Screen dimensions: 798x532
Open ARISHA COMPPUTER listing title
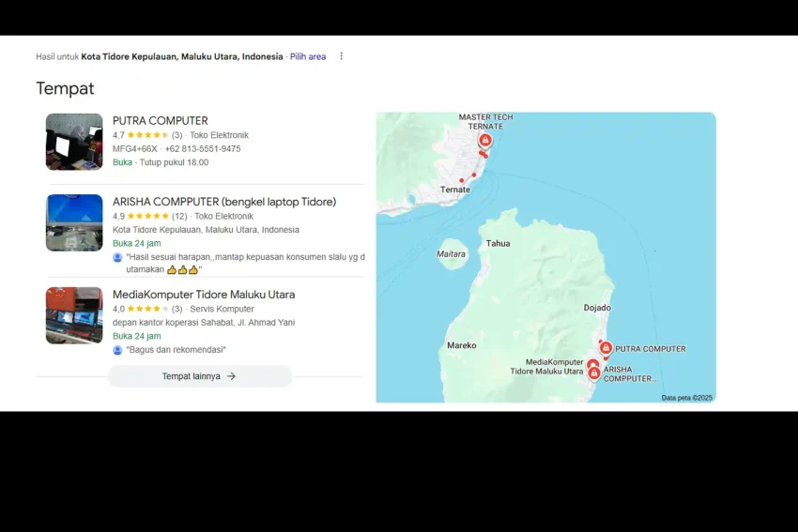223,202
